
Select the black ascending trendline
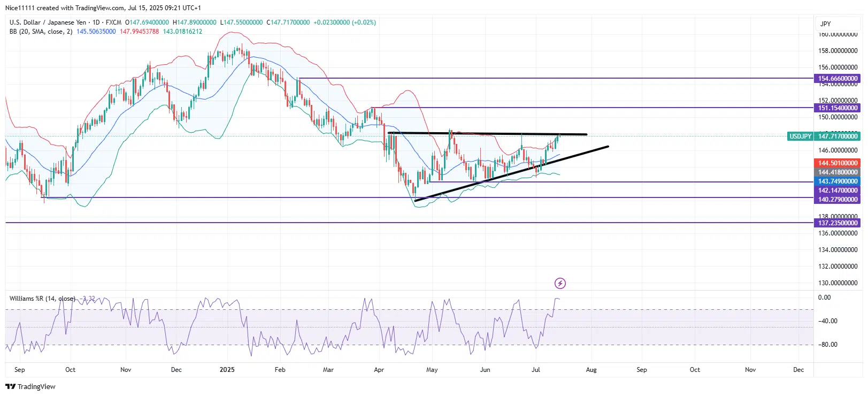pos(512,173)
